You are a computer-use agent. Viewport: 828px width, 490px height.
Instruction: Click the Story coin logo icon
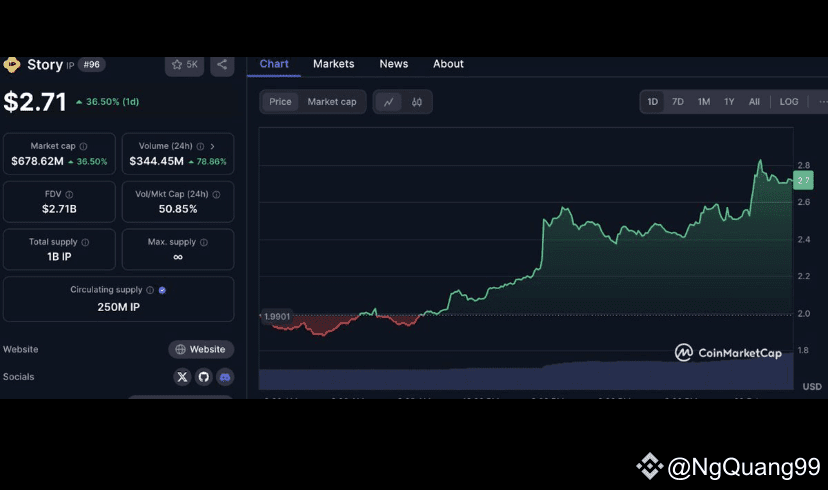pyautogui.click(x=12, y=64)
